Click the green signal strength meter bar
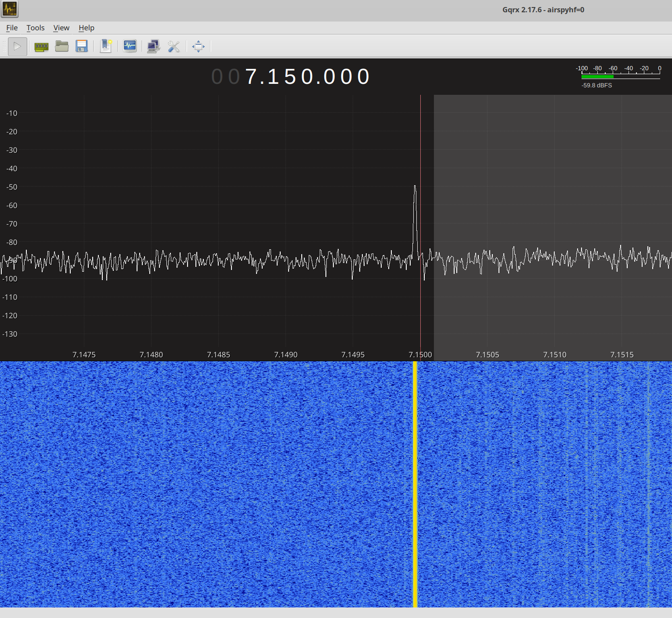Image resolution: width=672 pixels, height=618 pixels. (597, 77)
